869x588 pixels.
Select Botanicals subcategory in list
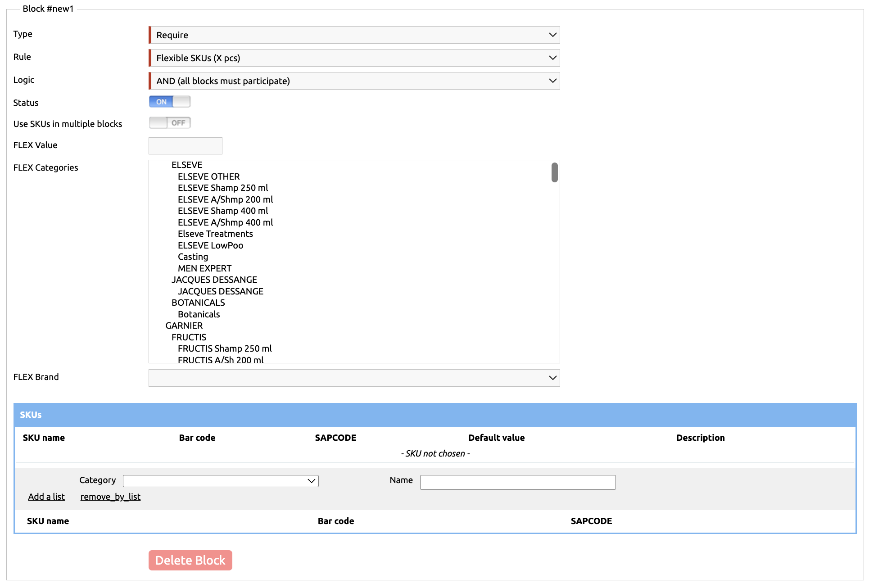pyautogui.click(x=199, y=314)
